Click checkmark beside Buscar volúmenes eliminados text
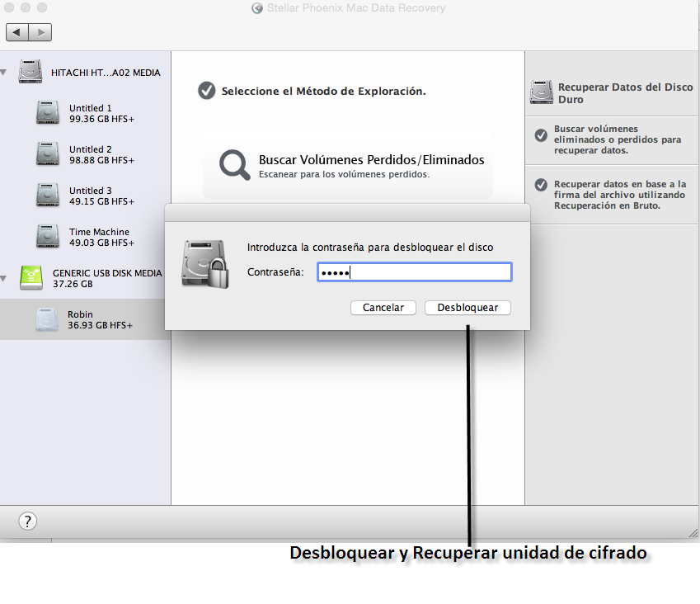 pos(541,135)
